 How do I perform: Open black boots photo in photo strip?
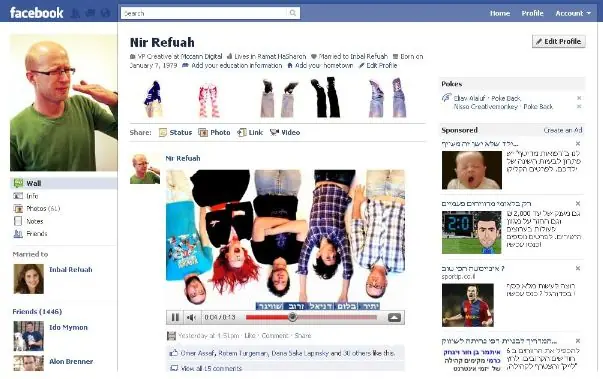click(327, 97)
